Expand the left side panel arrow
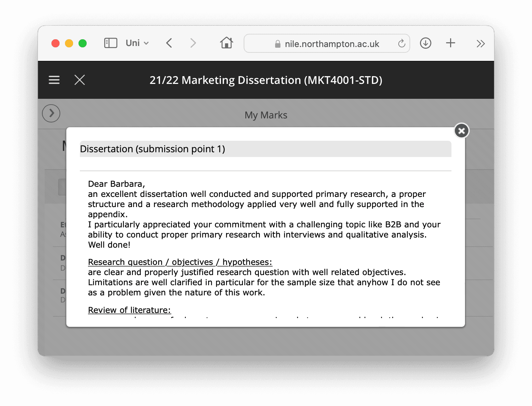This screenshot has width=532, height=406. point(51,113)
